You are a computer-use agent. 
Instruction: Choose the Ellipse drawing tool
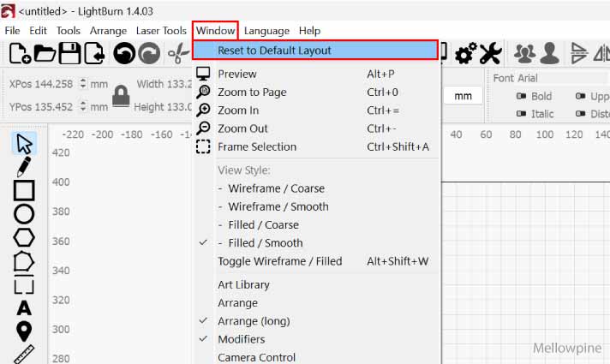24,214
